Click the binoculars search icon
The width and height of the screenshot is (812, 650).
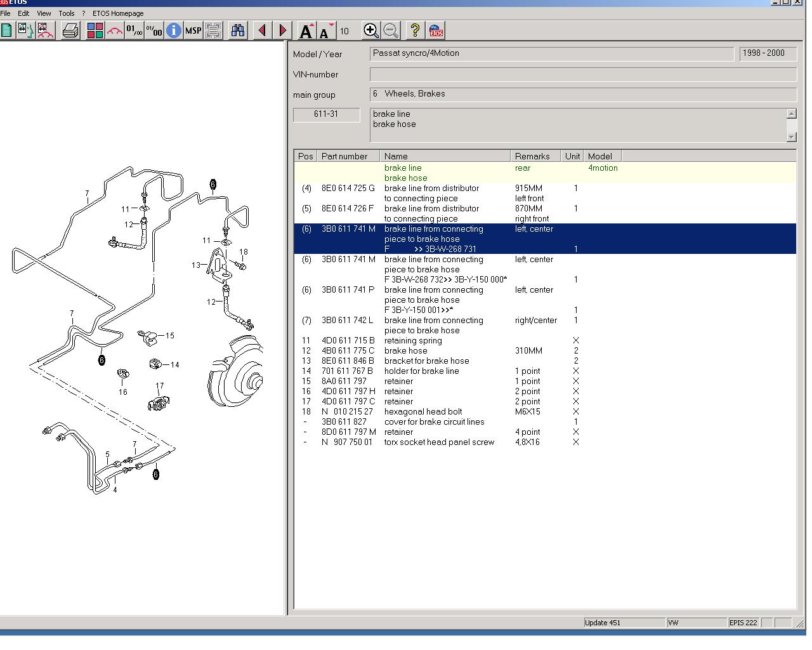238,30
